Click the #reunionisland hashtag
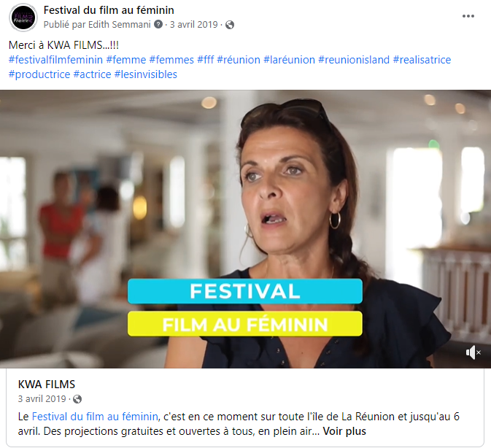 [354, 60]
